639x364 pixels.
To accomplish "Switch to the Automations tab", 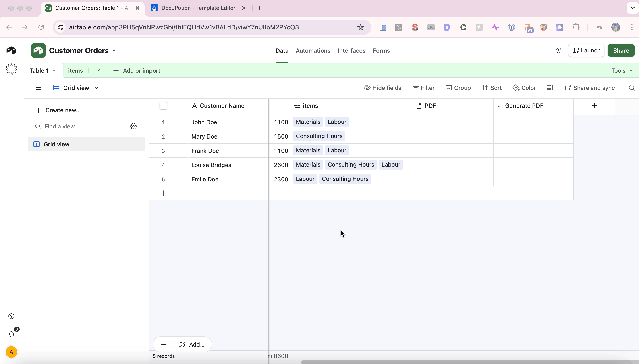I will [313, 50].
